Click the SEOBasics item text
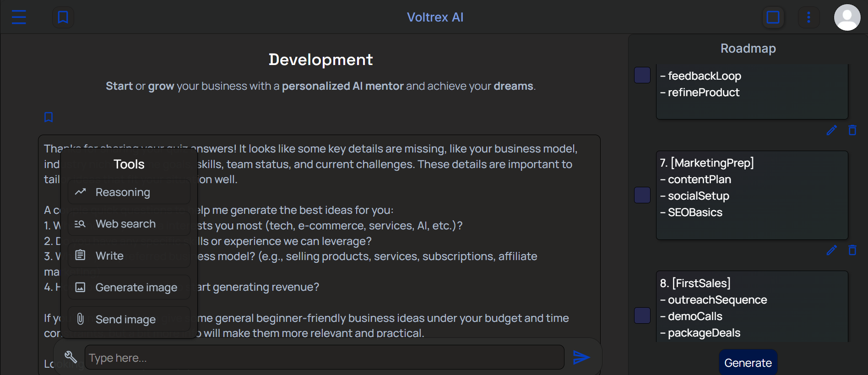The height and width of the screenshot is (375, 868). [x=695, y=212]
